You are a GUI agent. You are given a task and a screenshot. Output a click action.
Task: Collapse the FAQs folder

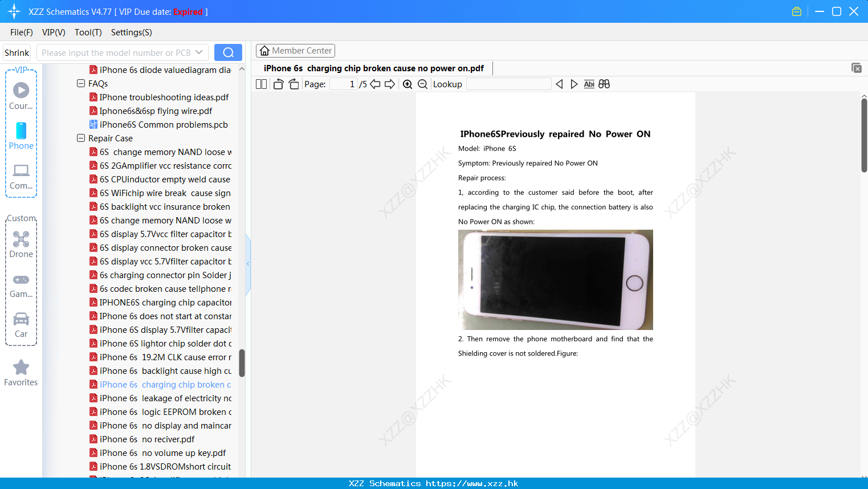pyautogui.click(x=81, y=83)
